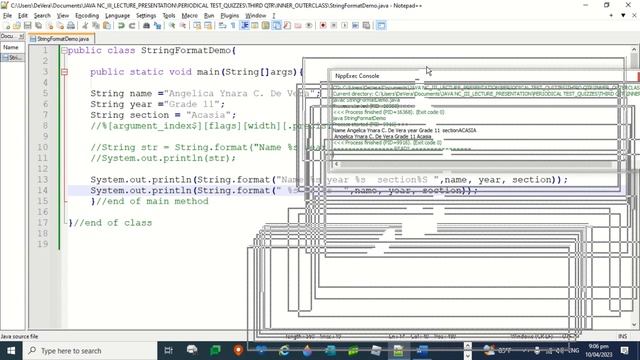This screenshot has width=640, height=360.
Task: Click the Save Recorded Macro icon
Action: click(366, 26)
